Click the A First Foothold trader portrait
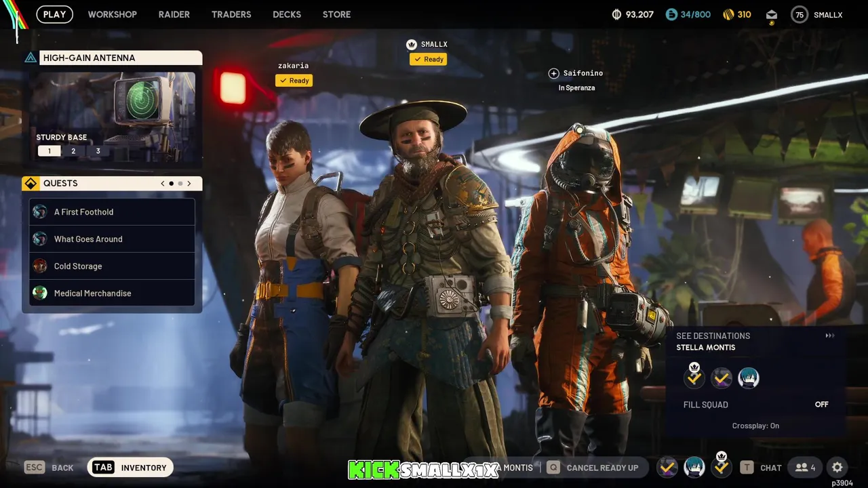This screenshot has height=488, width=868. pyautogui.click(x=40, y=212)
